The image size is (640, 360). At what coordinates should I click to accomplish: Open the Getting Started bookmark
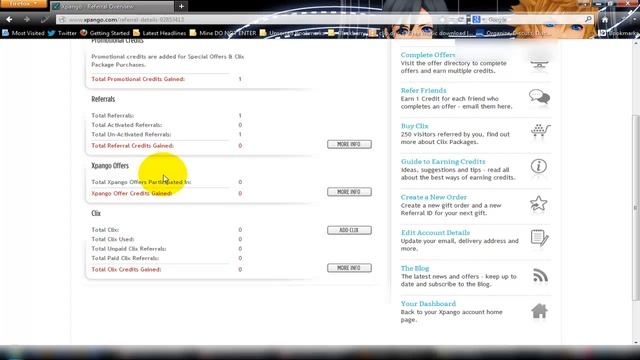[x=105, y=33]
